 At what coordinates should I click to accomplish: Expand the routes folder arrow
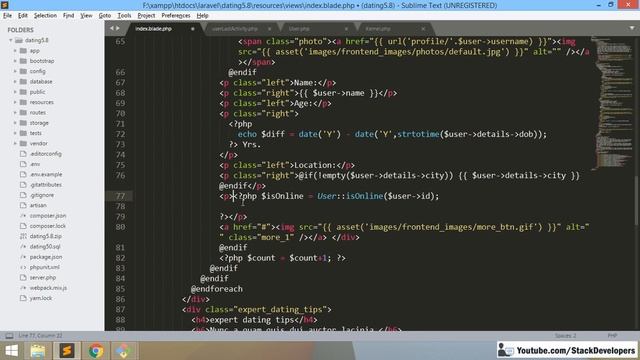[15, 112]
